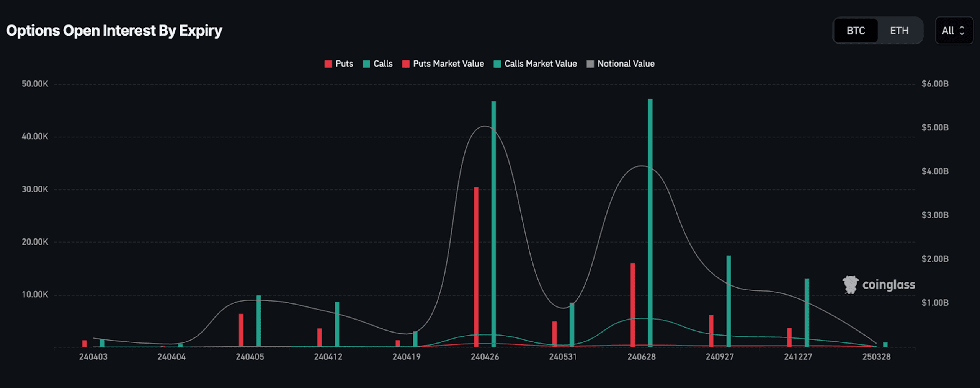
Task: Click the red Puts legend swatch
Action: (x=328, y=64)
